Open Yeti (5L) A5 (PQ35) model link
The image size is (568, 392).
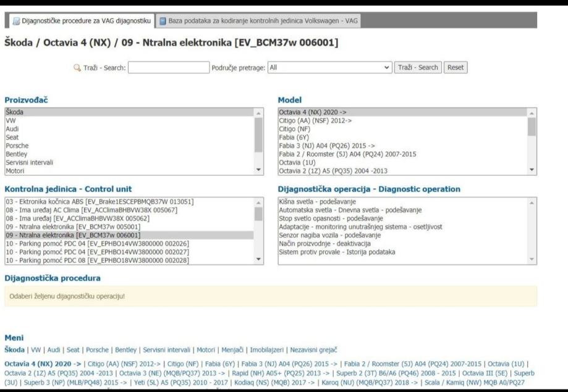click(x=180, y=383)
